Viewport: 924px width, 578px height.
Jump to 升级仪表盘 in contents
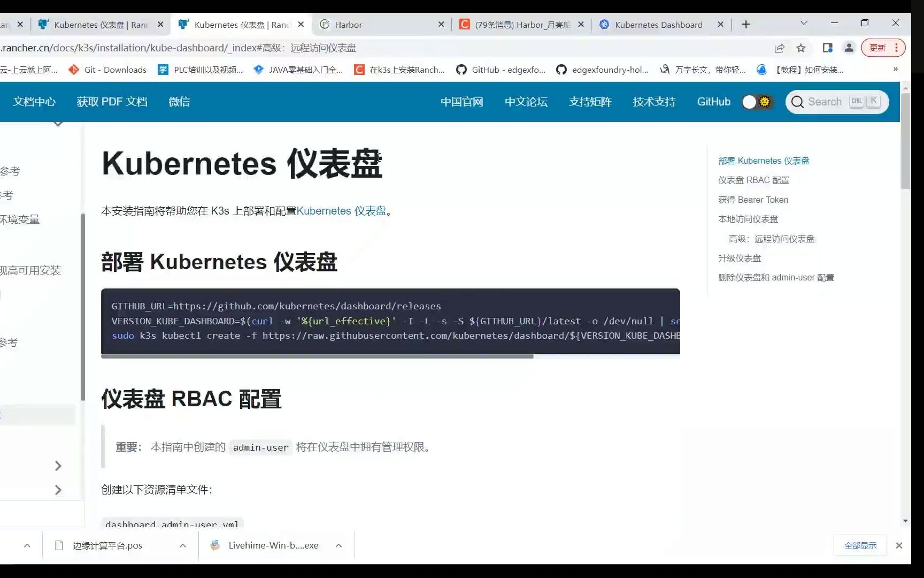point(740,258)
